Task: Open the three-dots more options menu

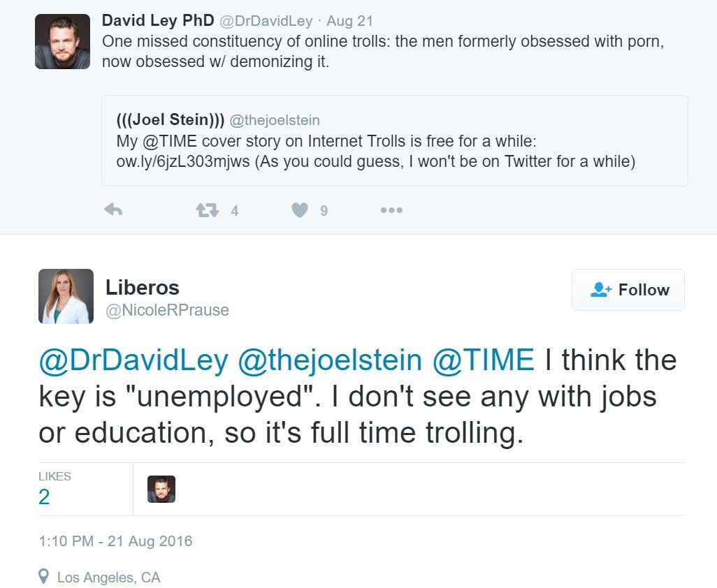Action: pyautogui.click(x=391, y=210)
